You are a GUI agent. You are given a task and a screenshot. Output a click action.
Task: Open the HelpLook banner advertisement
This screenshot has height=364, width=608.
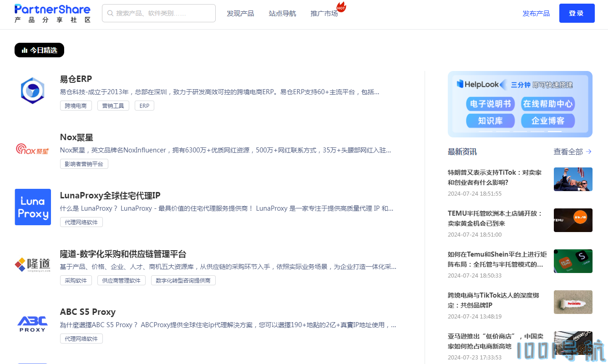tap(520, 104)
